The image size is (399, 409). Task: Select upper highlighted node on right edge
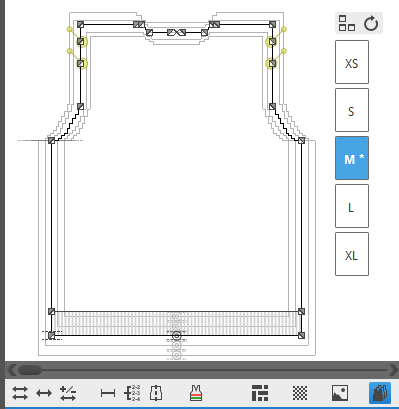tap(272, 42)
